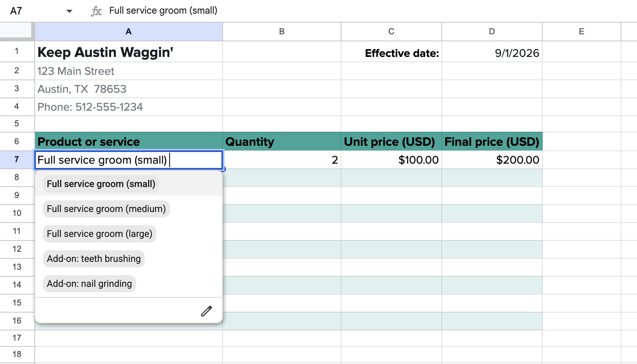This screenshot has width=637, height=364.
Task: Click 'Product or service' header cell
Action: tap(129, 141)
